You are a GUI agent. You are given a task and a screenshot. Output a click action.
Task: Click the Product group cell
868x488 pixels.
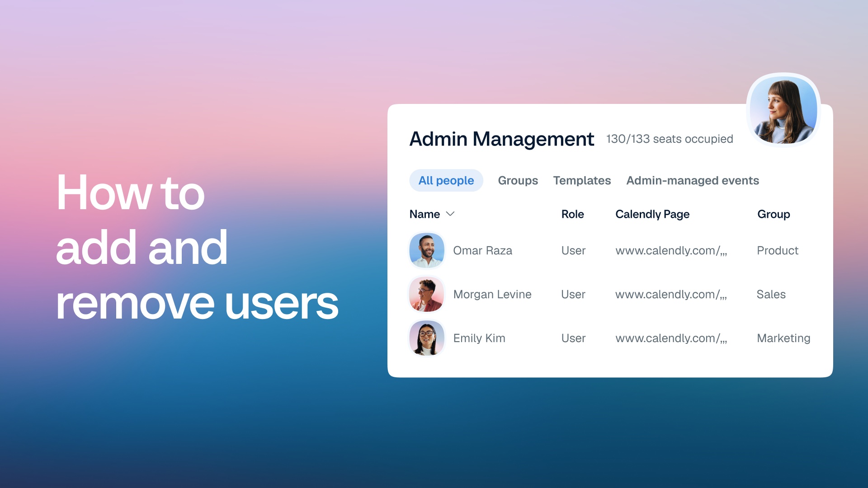[778, 250]
